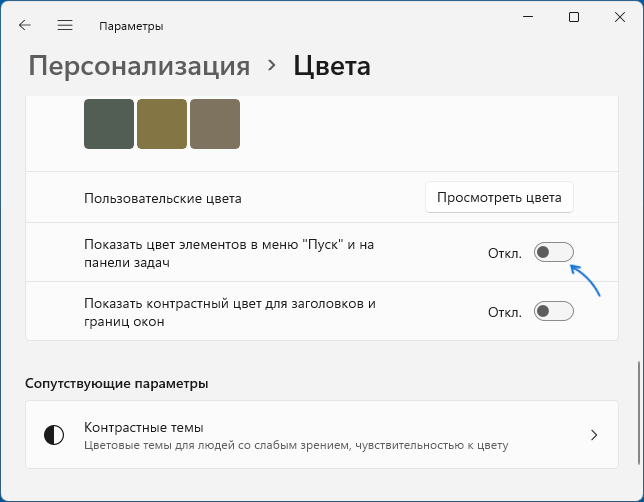Go back with the arrow icon

(25, 25)
